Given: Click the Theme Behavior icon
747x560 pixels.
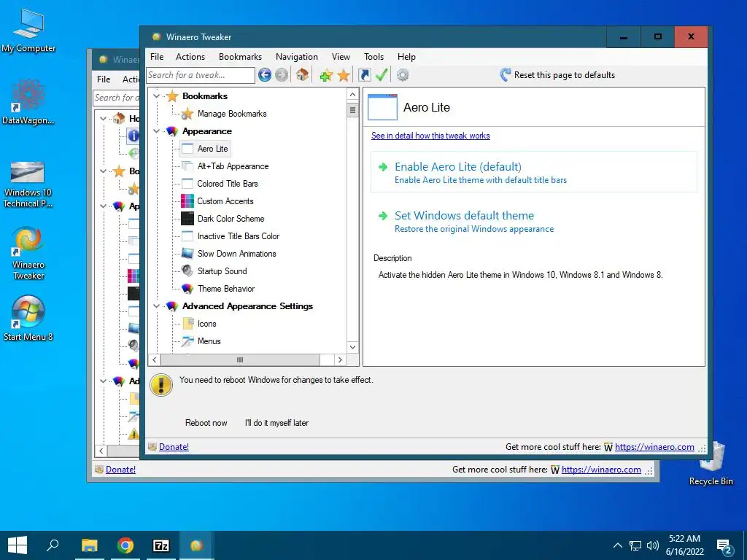Looking at the screenshot, I should (x=187, y=289).
